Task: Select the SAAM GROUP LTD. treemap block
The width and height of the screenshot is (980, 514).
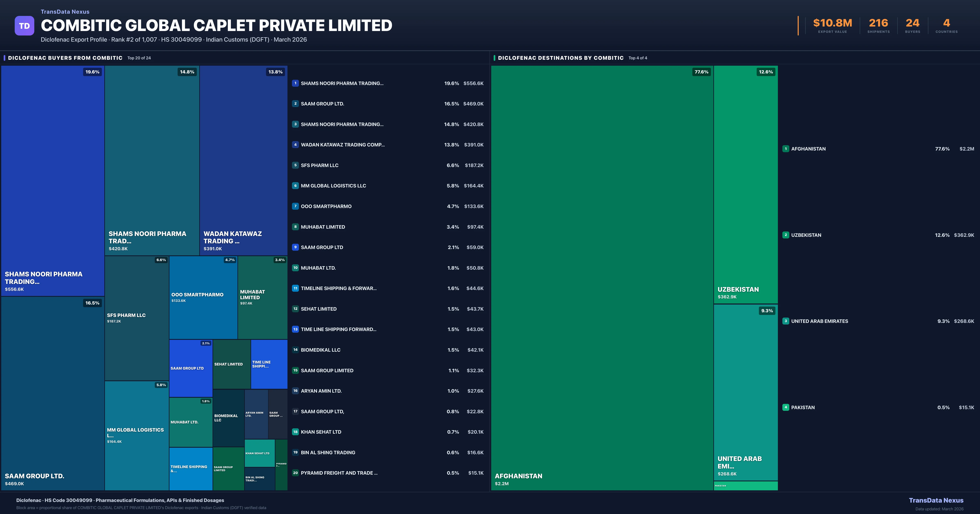Action: point(52,393)
